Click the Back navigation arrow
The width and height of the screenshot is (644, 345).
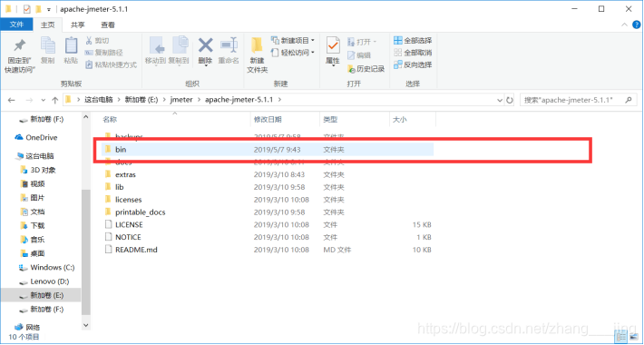[x=12, y=100]
